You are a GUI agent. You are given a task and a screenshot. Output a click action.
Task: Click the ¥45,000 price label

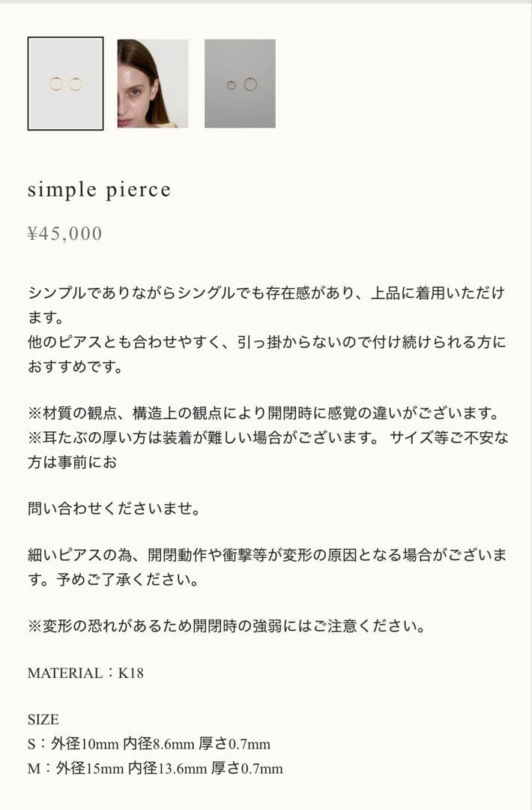pyautogui.click(x=64, y=234)
